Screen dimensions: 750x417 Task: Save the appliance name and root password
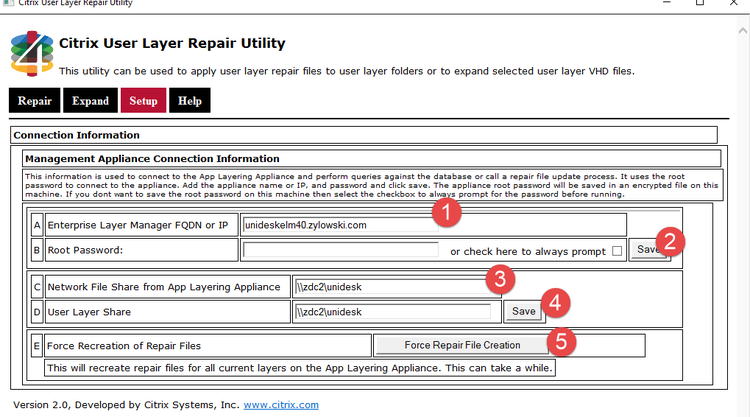tap(649, 249)
